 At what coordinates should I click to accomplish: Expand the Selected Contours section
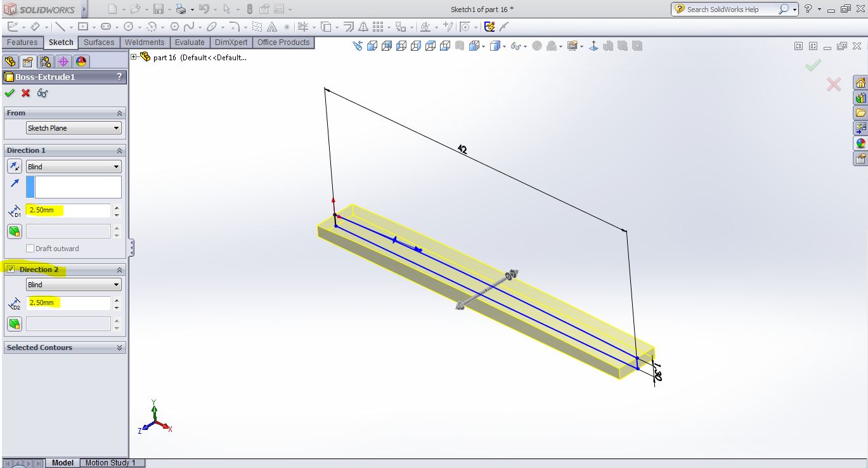click(119, 348)
